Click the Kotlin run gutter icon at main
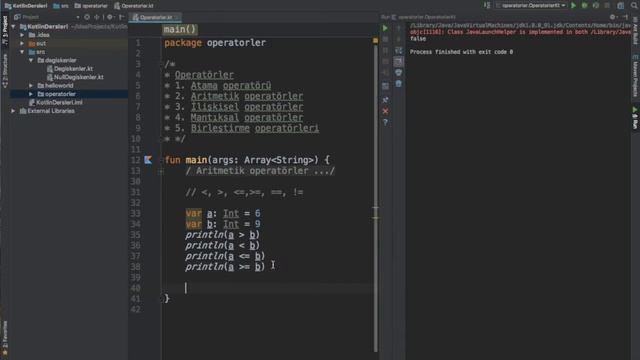Screen dimensions: 640x360 (x=148, y=160)
